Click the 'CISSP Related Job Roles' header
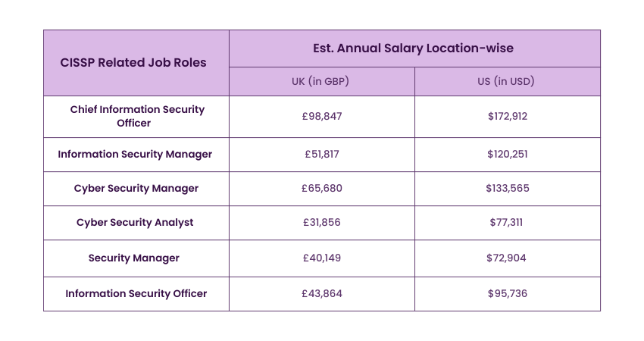 tap(133, 63)
